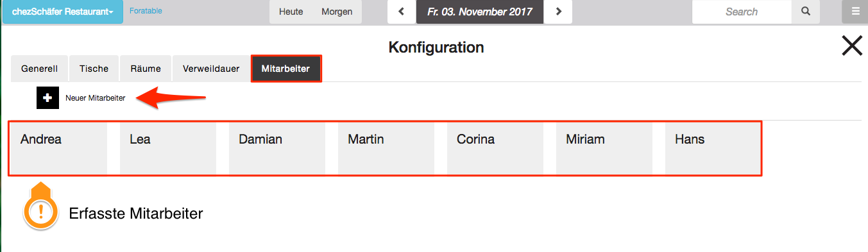
Task: Switch to the Tische tab
Action: [x=94, y=69]
